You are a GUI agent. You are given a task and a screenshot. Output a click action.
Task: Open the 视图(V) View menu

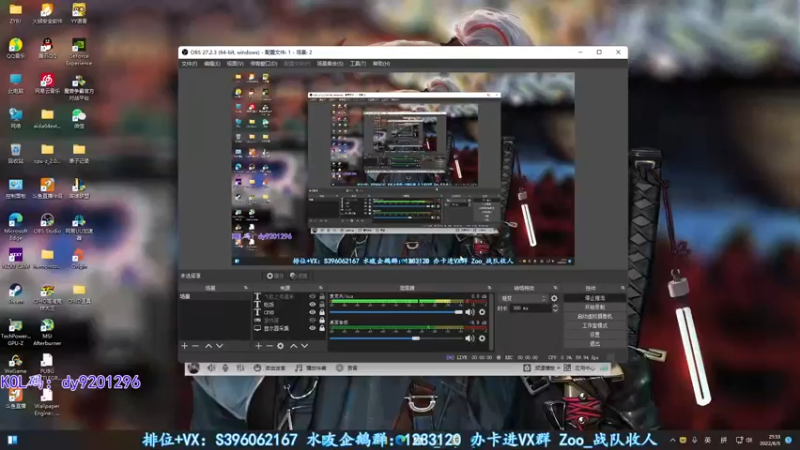click(235, 64)
